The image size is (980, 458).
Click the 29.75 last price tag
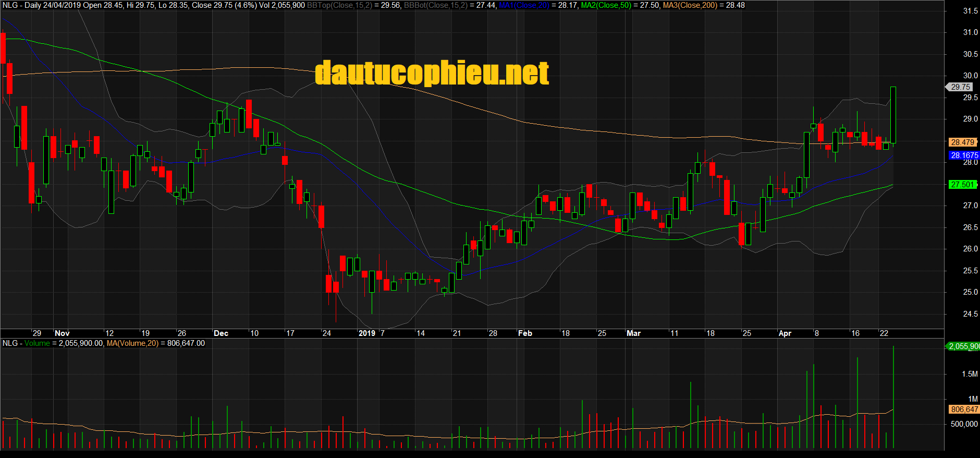(x=960, y=87)
